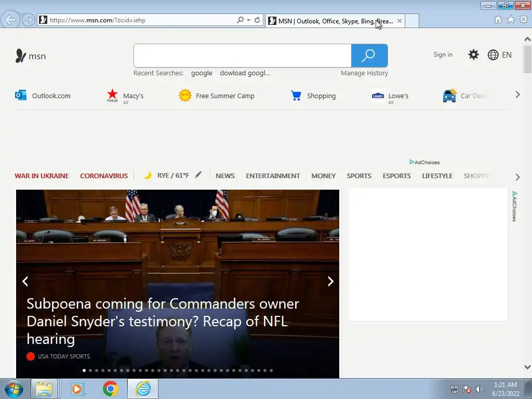The height and width of the screenshot is (399, 532).
Task: Select recent search 'dowload googl...'
Action: [x=245, y=73]
